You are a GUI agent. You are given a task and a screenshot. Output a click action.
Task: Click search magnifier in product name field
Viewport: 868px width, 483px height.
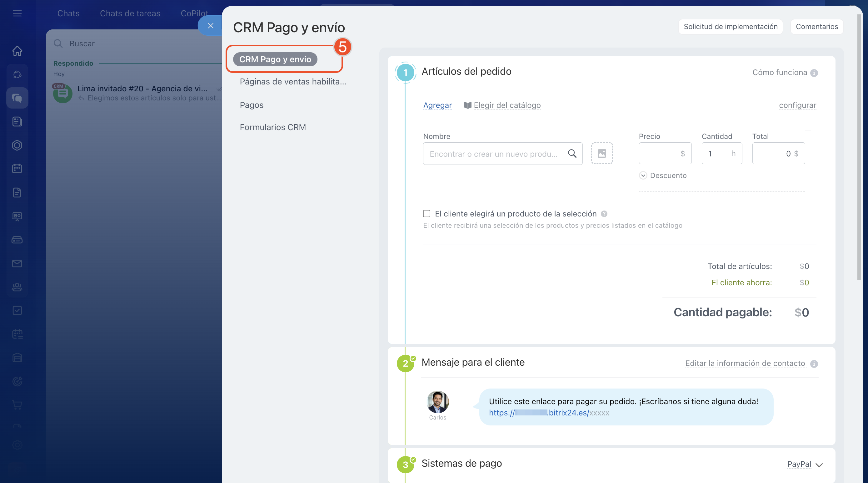point(572,154)
